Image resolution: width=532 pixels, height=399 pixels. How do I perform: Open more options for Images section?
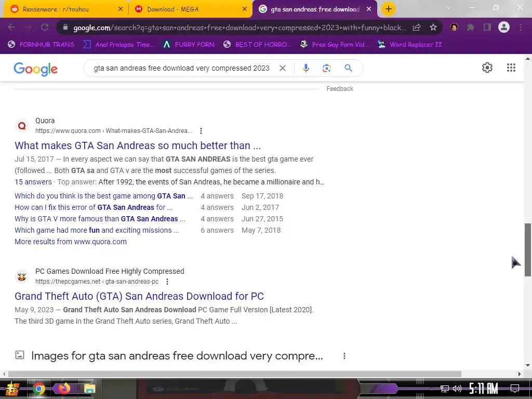[344, 356]
